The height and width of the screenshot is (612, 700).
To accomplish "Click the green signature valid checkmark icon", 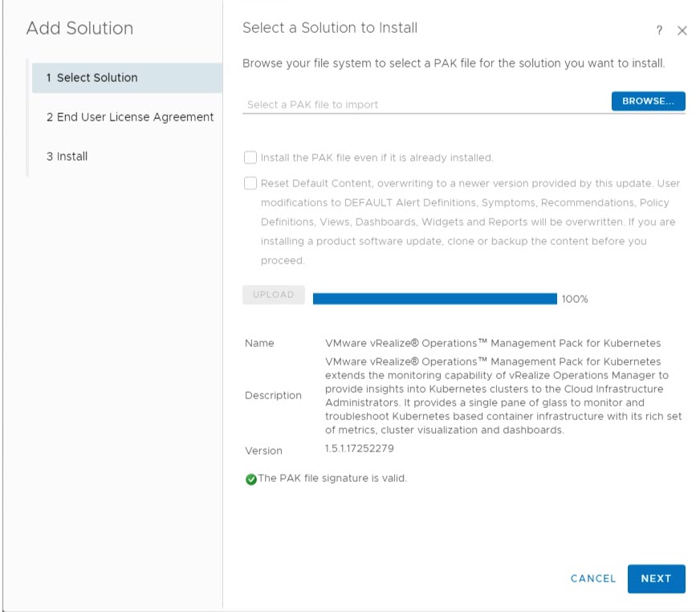I will tap(251, 479).
